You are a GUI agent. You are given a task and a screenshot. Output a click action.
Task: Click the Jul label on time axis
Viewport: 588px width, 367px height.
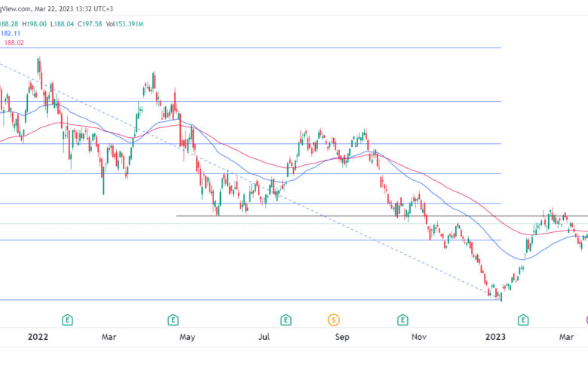[x=264, y=337]
